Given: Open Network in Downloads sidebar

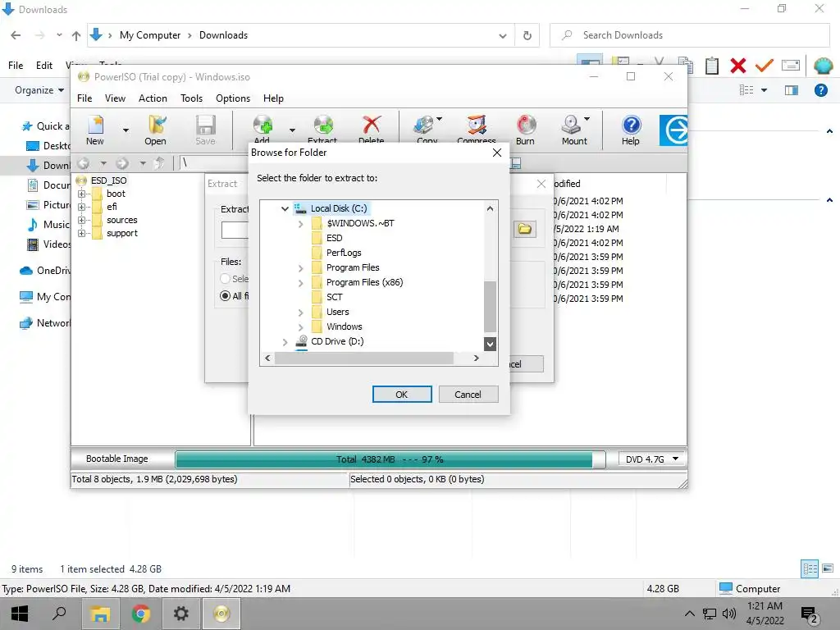Looking at the screenshot, I should (45, 323).
